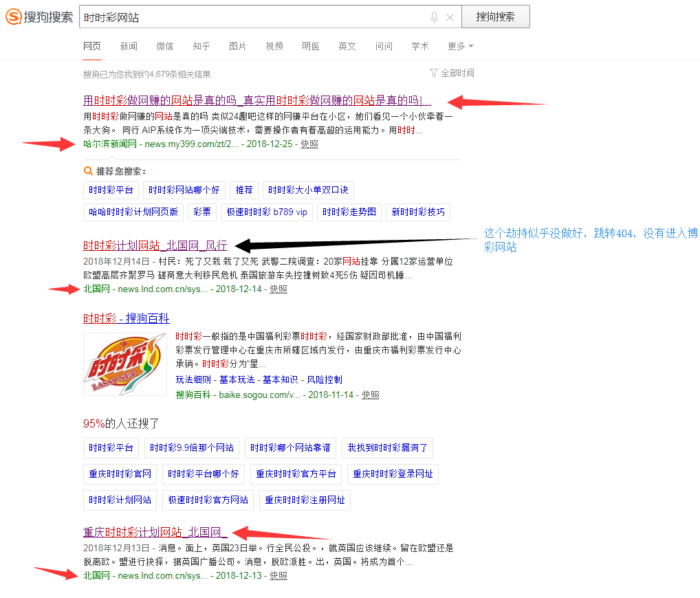
Task: Go to the 视频 tab
Action: click(x=274, y=47)
